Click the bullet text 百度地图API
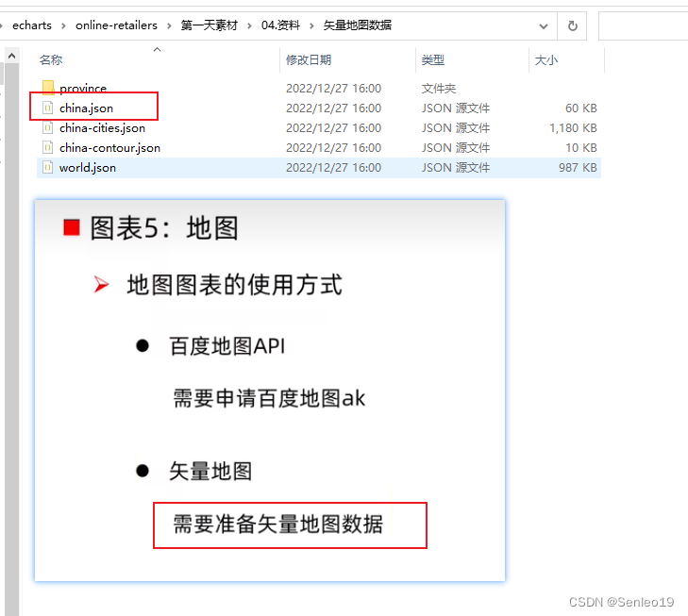The height and width of the screenshot is (616, 688). tap(227, 346)
